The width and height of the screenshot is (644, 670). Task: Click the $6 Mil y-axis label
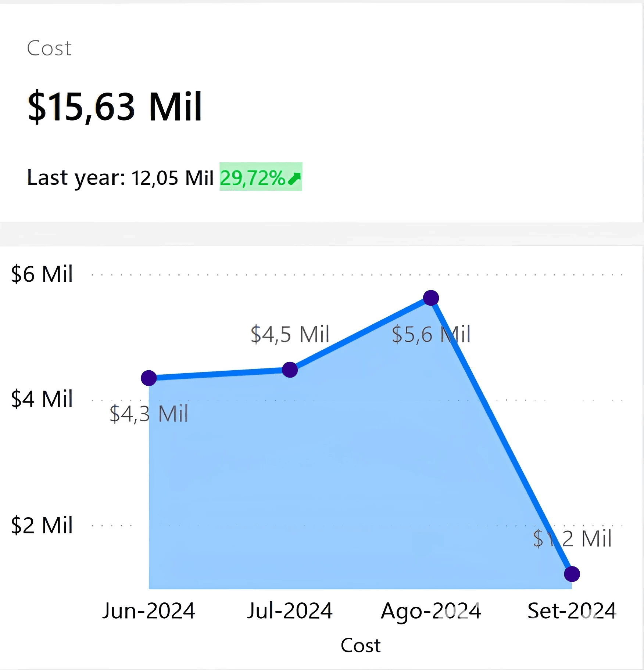point(42,274)
